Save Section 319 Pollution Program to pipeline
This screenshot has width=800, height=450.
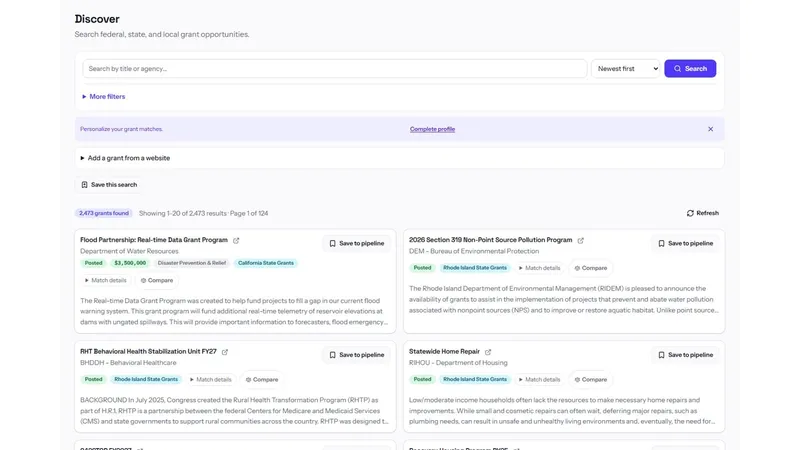(x=685, y=243)
